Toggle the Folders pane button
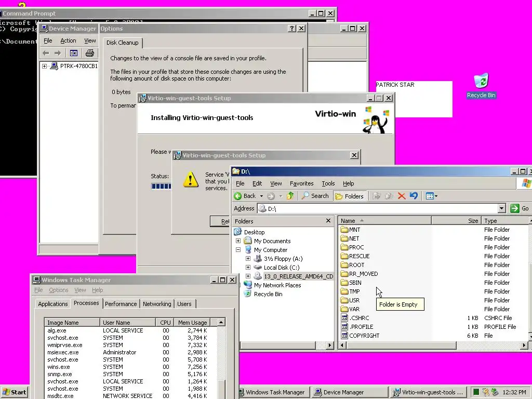 coord(349,196)
